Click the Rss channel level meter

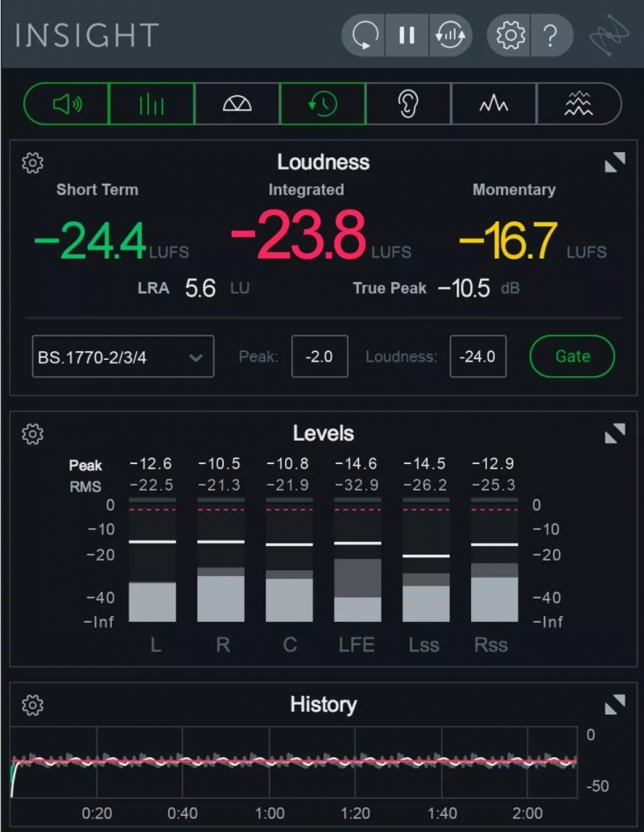click(494, 560)
